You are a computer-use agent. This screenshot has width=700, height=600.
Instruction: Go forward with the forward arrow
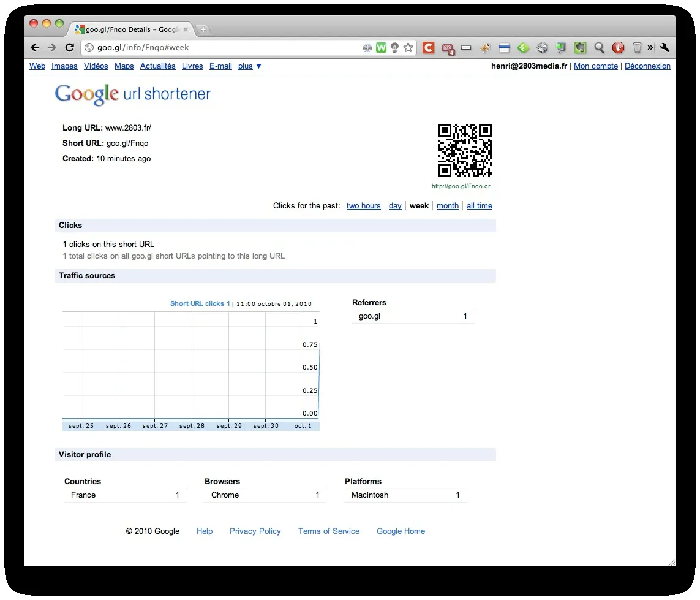[52, 47]
